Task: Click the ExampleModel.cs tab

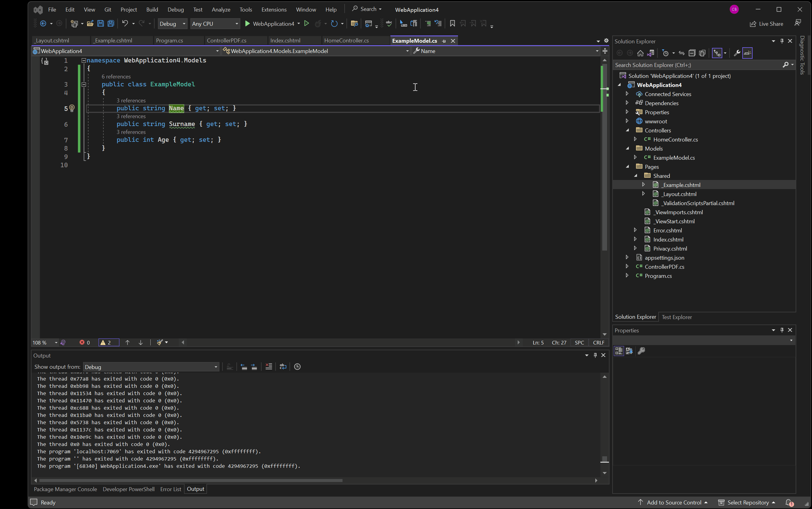Action: coord(414,41)
